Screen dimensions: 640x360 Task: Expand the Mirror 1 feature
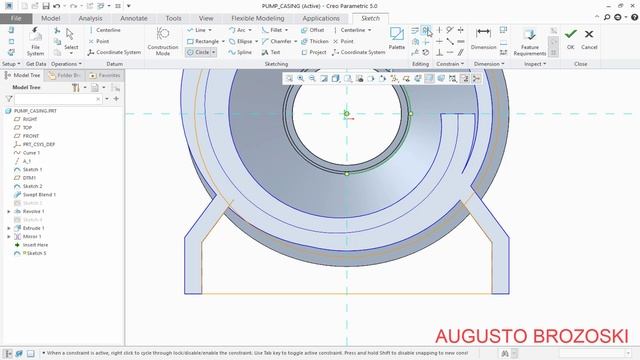tap(9, 236)
